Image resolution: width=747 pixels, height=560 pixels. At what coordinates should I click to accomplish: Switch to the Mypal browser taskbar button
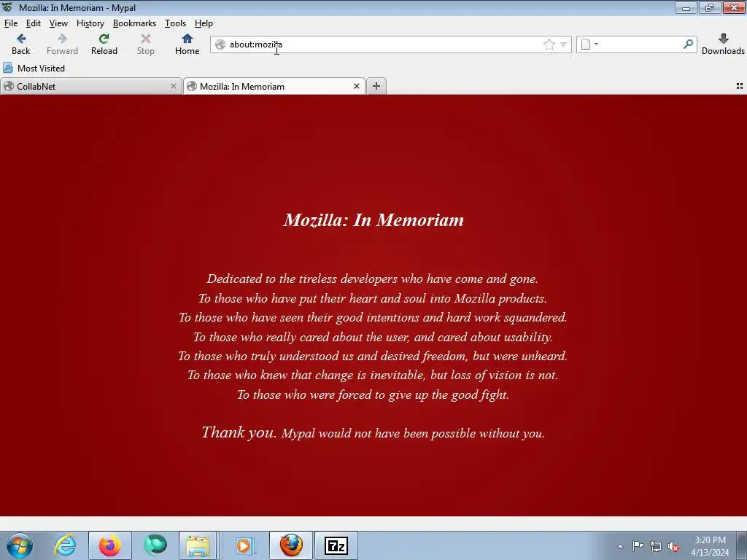point(291,545)
